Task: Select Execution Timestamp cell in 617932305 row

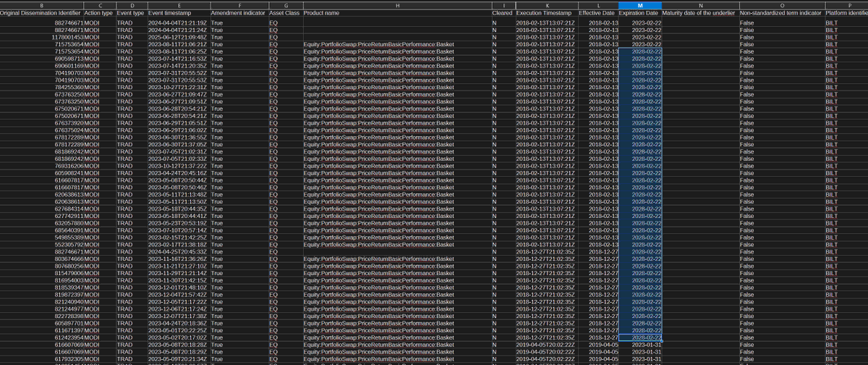Action: pos(546,358)
